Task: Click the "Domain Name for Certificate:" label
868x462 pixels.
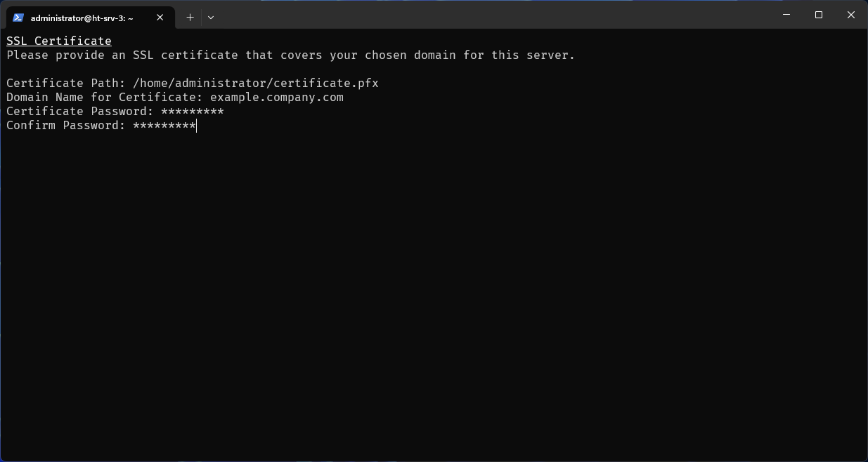Action: pos(105,98)
